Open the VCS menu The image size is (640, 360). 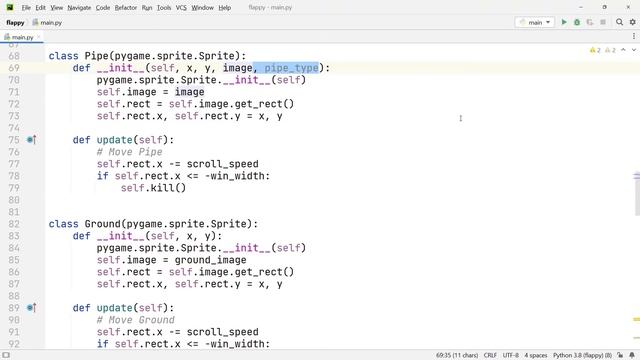(181, 7)
